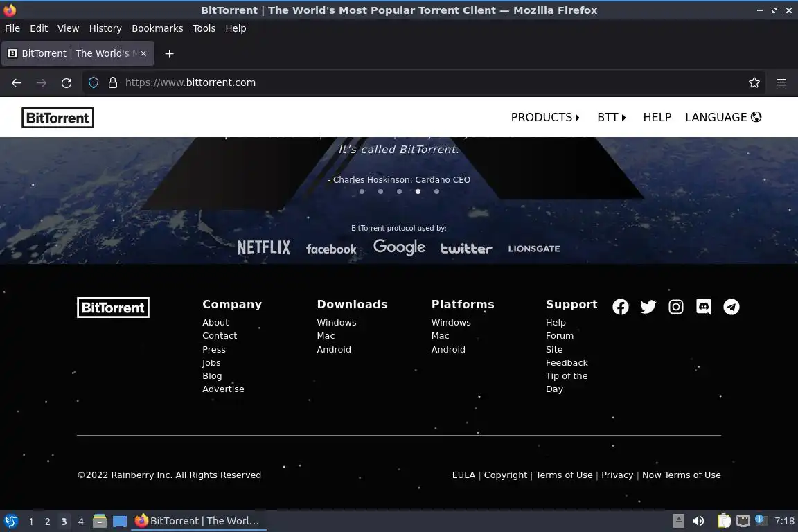Select the third testimonial carousel dot
This screenshot has height=532, width=798.
[400, 192]
